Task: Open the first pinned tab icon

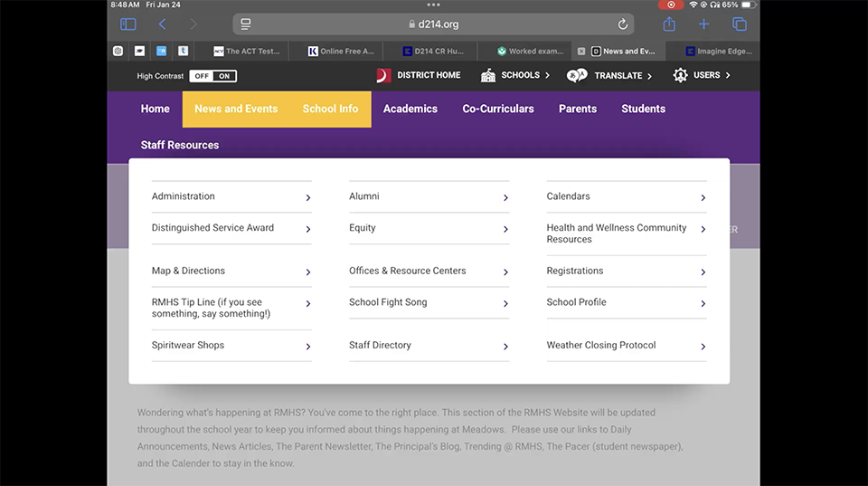Action: [118, 51]
